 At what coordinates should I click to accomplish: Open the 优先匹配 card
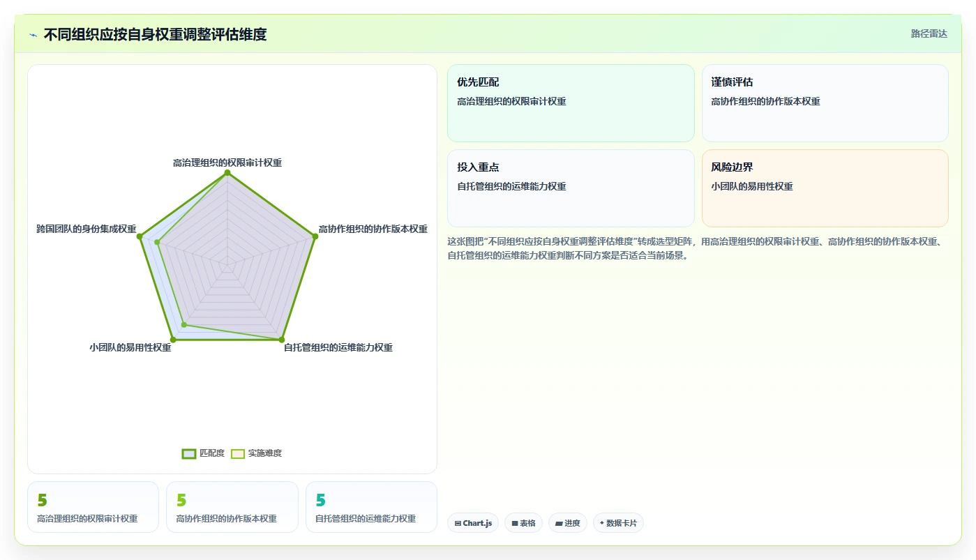571,103
